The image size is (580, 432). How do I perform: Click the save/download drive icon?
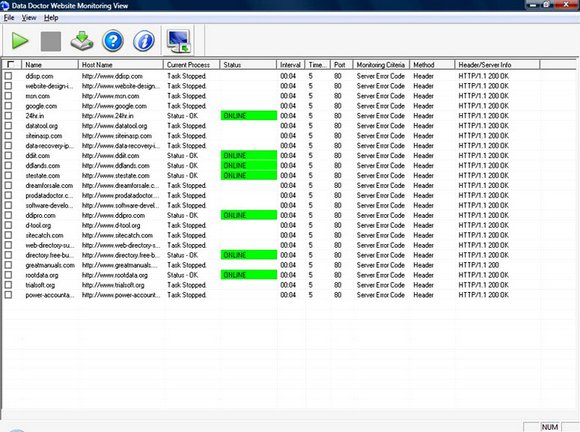[82, 41]
